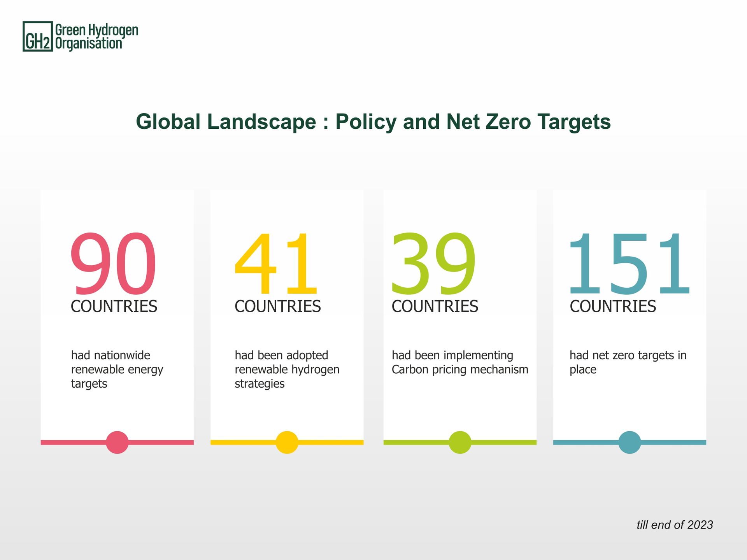747x560 pixels.
Task: Click COUNTRIES label under the 41
Action: pos(278,306)
